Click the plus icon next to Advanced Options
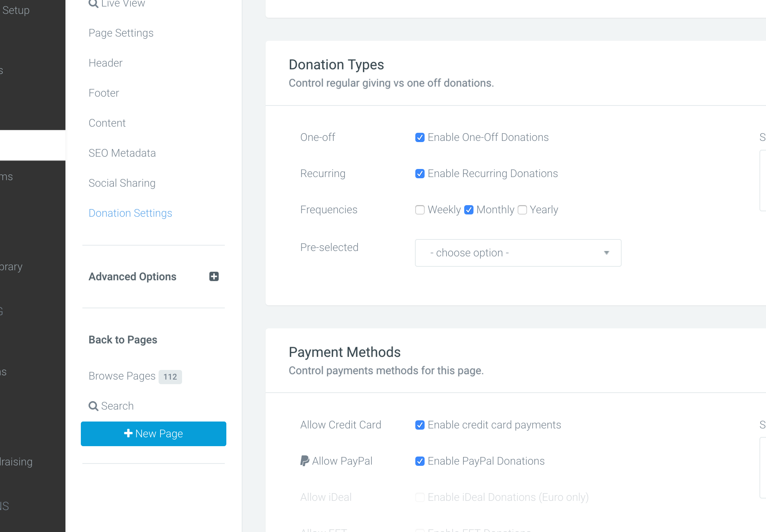 (x=214, y=276)
